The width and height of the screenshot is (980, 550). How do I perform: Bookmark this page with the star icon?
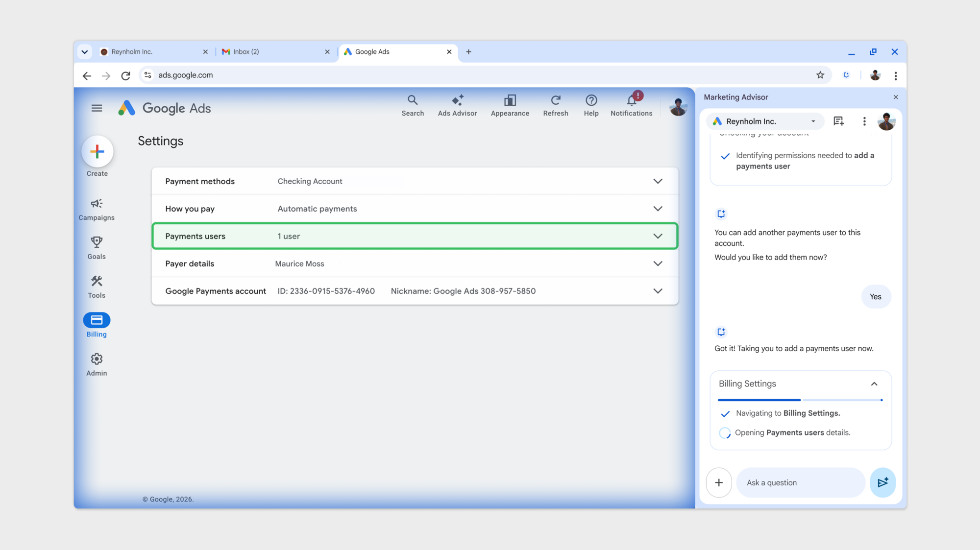(820, 75)
